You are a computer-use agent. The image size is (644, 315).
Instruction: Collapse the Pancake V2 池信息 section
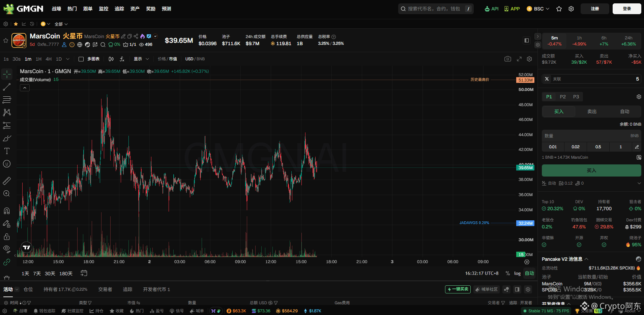[x=586, y=259]
